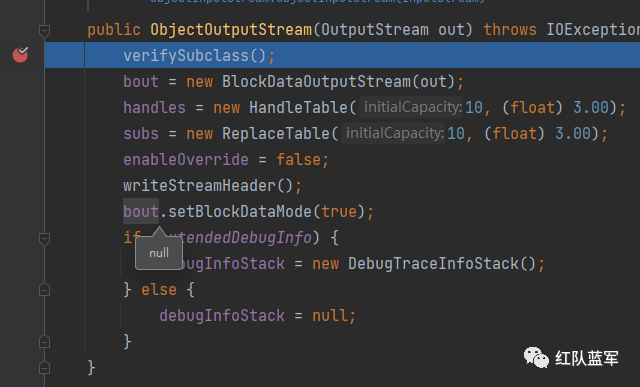
Task: Click the WeChat logo watermark
Action: [536, 358]
